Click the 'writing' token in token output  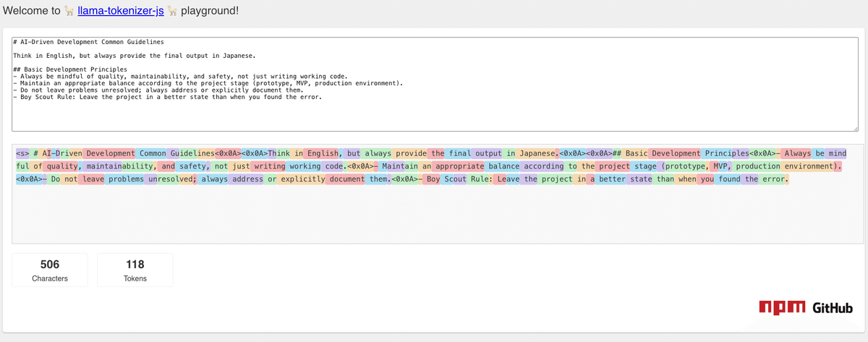coord(268,166)
